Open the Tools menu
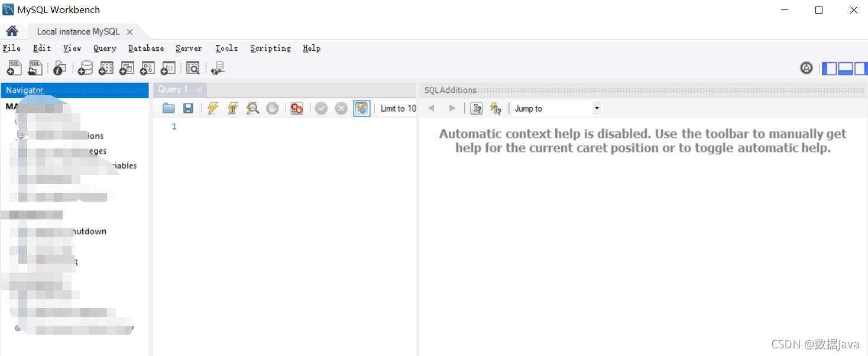The image size is (868, 356). click(x=226, y=48)
